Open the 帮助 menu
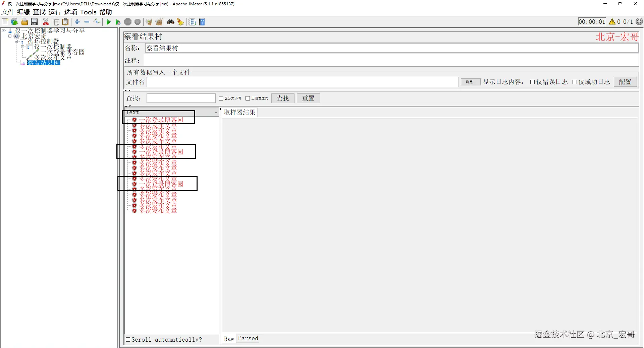644x348 pixels. point(106,12)
